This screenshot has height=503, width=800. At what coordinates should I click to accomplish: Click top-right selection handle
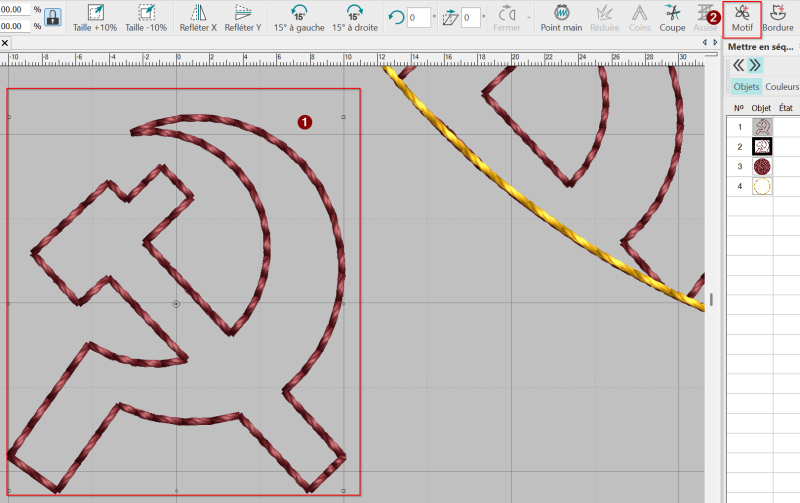[x=343, y=117]
